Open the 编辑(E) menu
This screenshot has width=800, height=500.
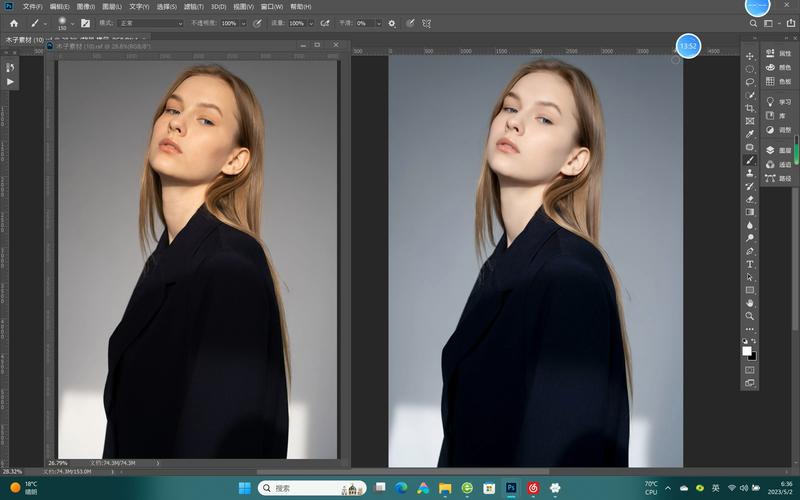[59, 7]
